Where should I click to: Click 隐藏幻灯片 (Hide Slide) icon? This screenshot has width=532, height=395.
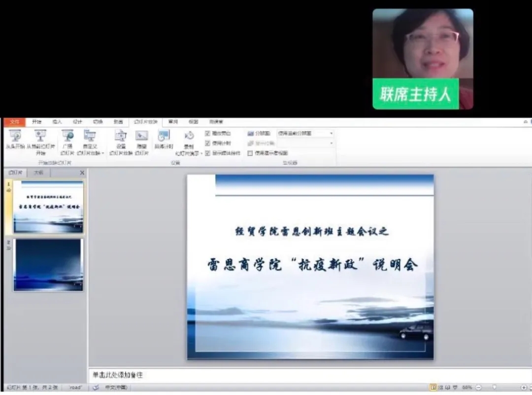(142, 137)
